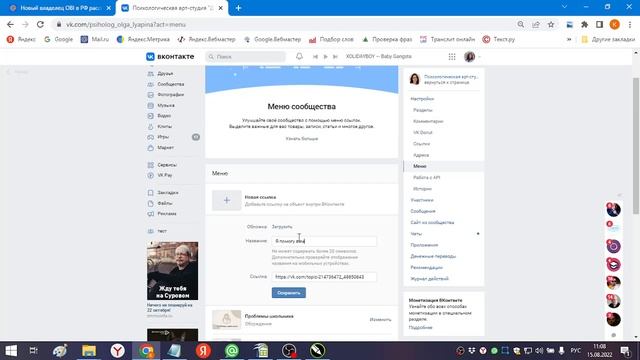The width and height of the screenshot is (640, 360).
Task: Open Участники settings section
Action: point(422,200)
